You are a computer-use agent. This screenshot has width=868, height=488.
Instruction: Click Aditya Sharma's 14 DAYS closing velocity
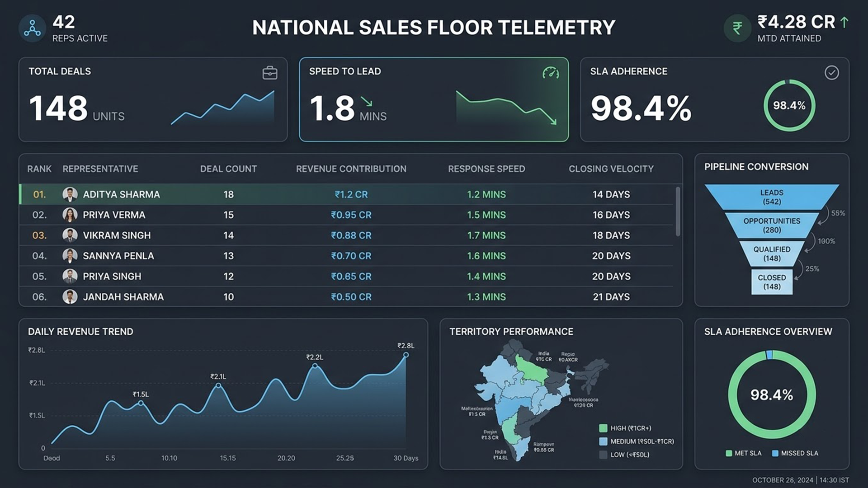[x=611, y=194]
